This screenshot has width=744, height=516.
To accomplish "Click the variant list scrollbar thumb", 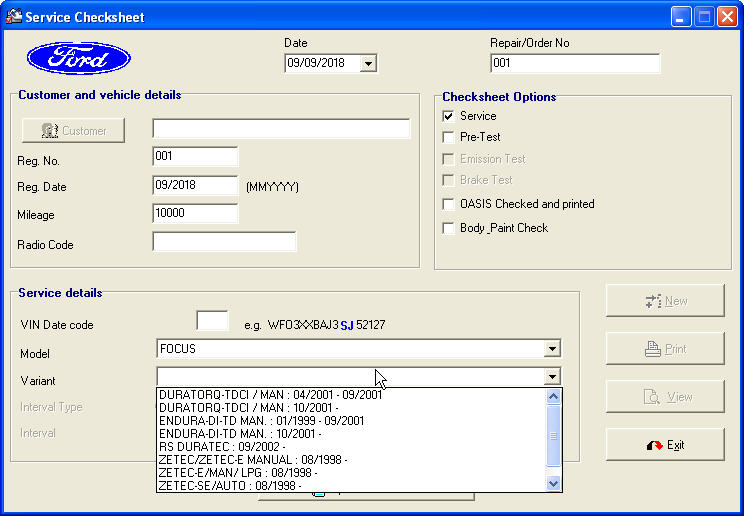I will pos(553,436).
